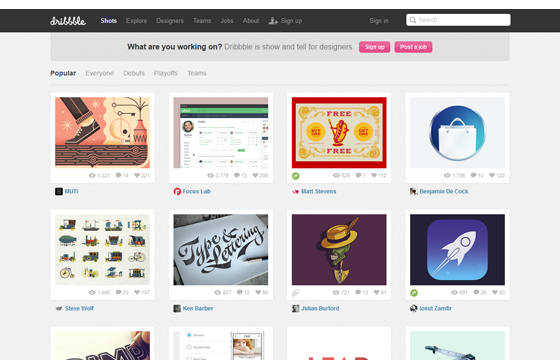The height and width of the screenshot is (360, 560).
Task: Click MUTI avatar icon
Action: [x=59, y=191]
